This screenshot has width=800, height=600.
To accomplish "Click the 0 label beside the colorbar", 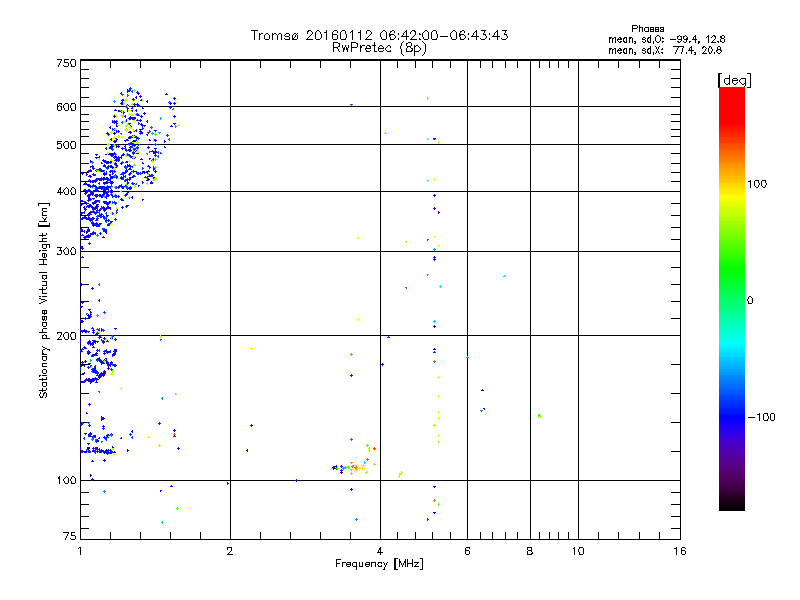I will 750,301.
